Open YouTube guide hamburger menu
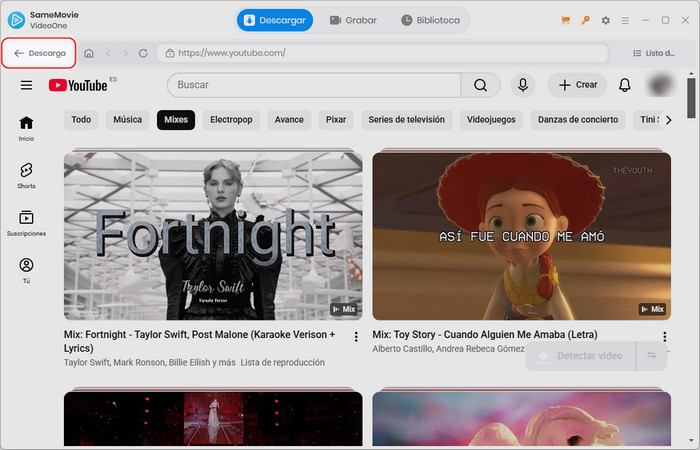 pos(26,85)
